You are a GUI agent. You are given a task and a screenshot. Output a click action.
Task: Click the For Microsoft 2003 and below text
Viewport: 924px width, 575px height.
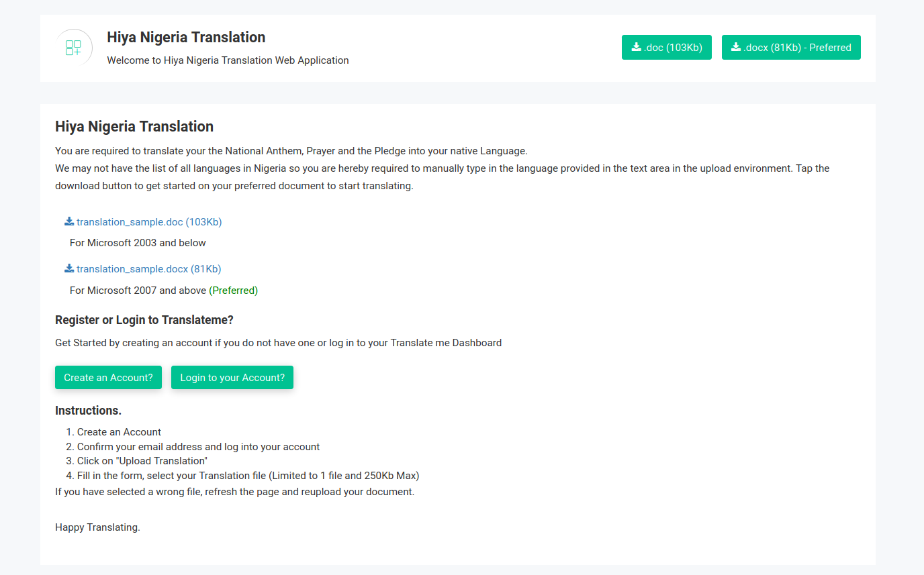pyautogui.click(x=138, y=242)
